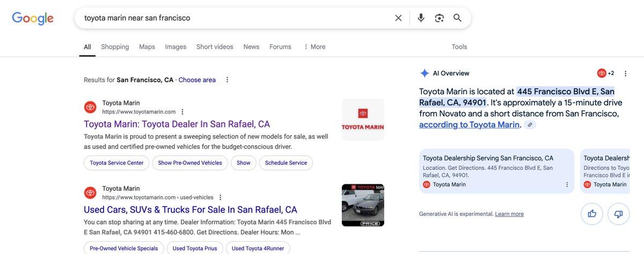Click the used car photo thumbnail

(363, 205)
